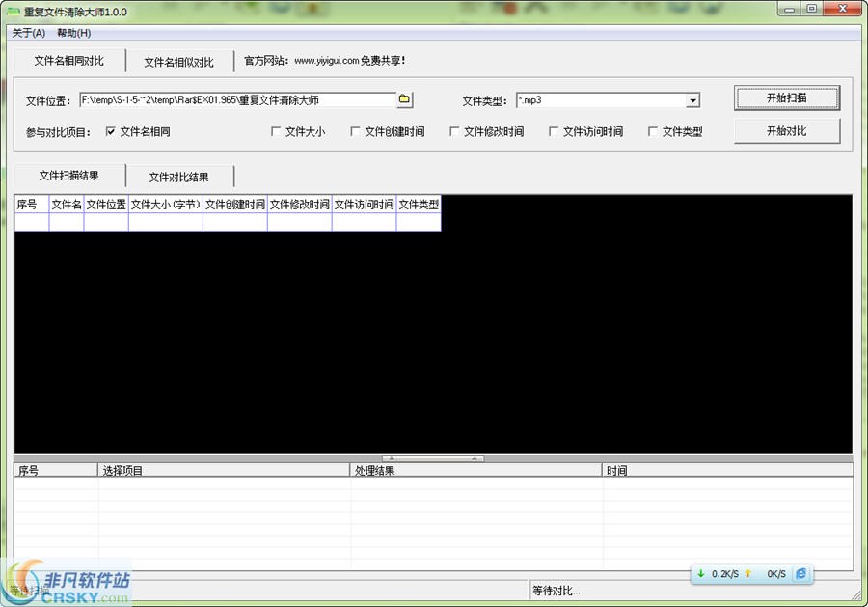Switch to the 文件对比结果 tab
The width and height of the screenshot is (868, 607).
click(180, 176)
